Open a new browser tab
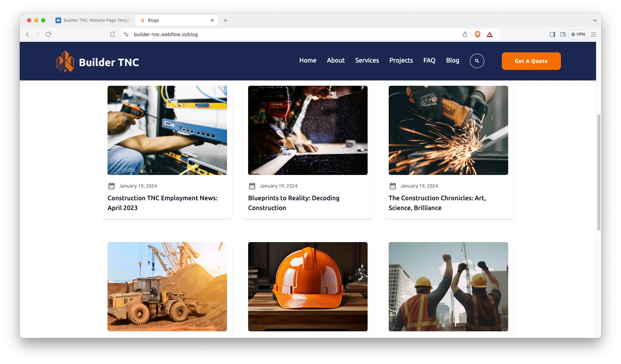The height and width of the screenshot is (364, 621). point(225,20)
